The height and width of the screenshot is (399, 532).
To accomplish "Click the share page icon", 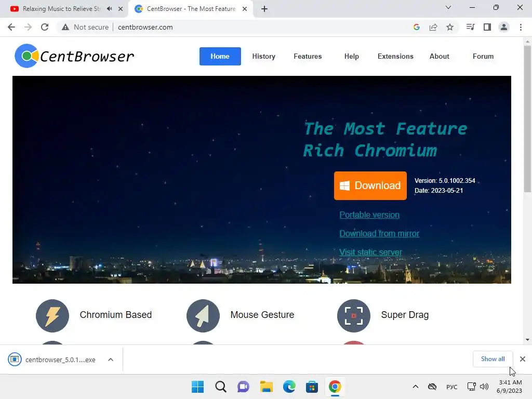I will pos(433,27).
